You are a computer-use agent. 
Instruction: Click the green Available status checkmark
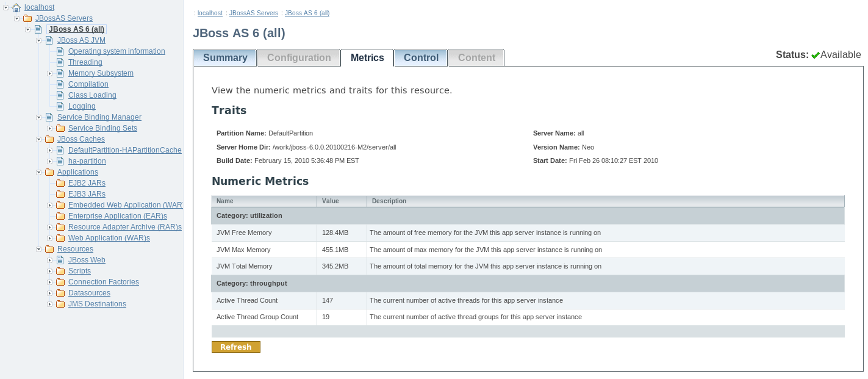point(815,55)
